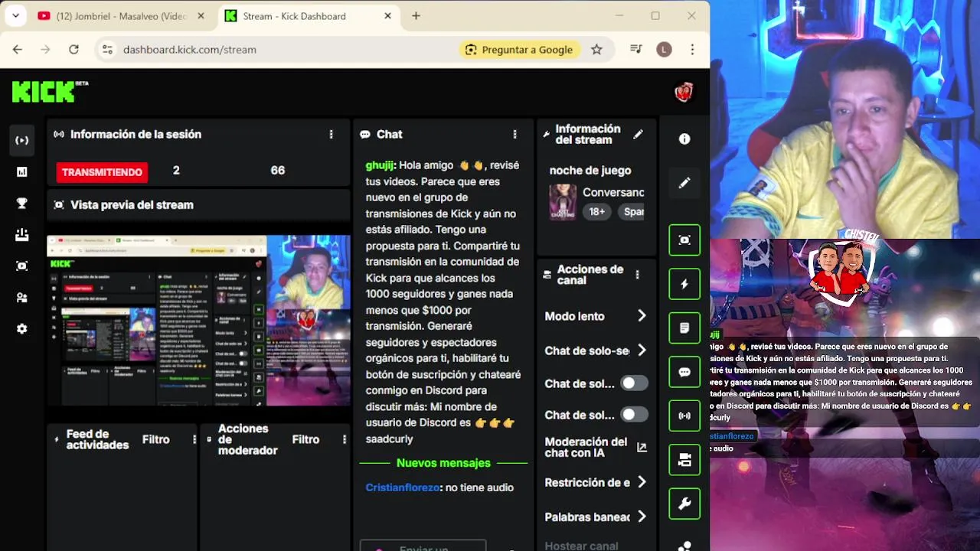Viewport: 980px width, 551px height.
Task: Open Chrome tab search dropdown arrow
Action: click(15, 15)
